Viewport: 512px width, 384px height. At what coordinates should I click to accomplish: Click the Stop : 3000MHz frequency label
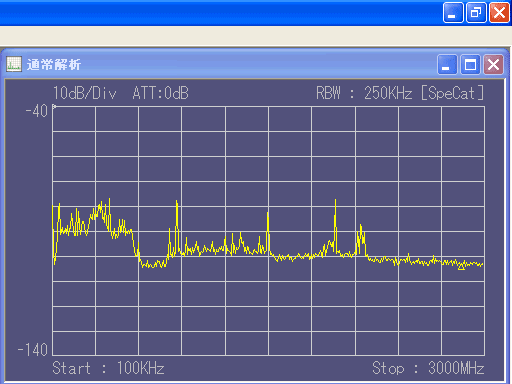(x=428, y=368)
